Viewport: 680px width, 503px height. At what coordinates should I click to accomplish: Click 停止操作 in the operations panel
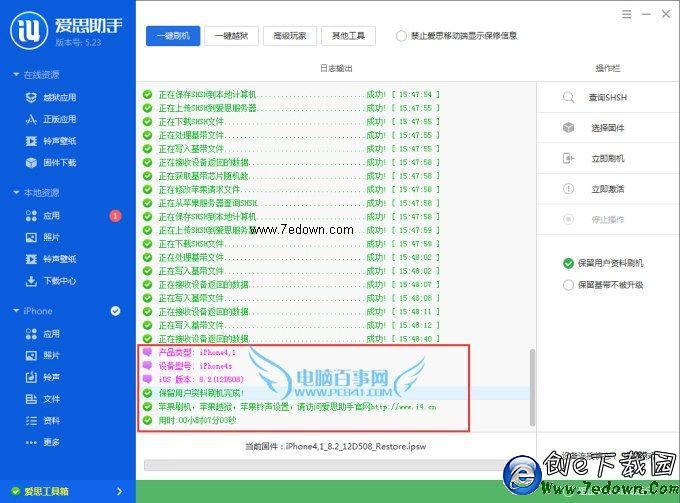608,219
